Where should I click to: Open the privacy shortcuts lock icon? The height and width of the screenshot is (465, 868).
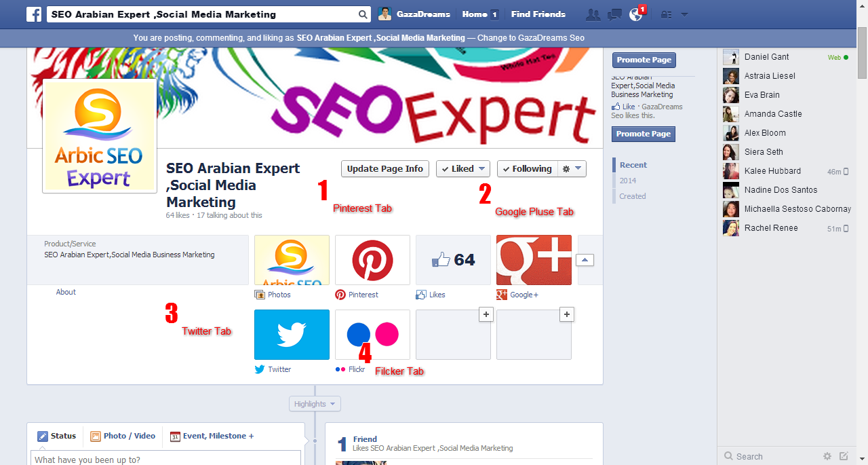[667, 14]
